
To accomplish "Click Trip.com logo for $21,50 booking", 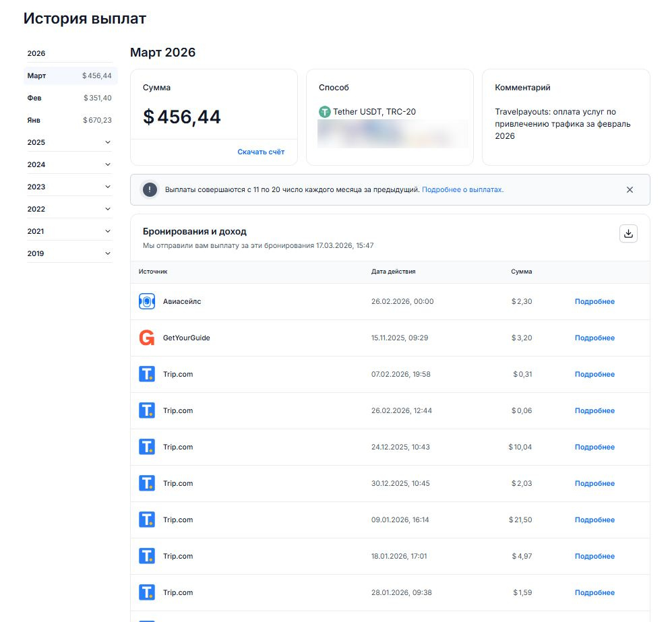I will [147, 520].
